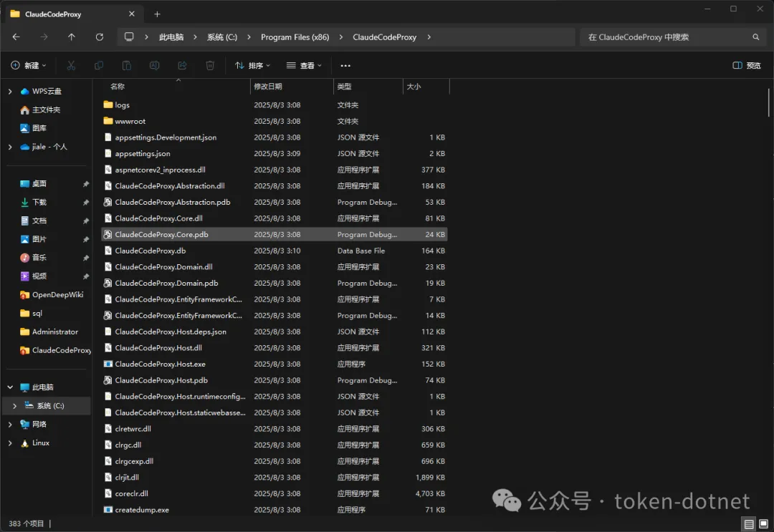The image size is (774, 532).
Task: Unpin 文档 via its pin icon
Action: pyautogui.click(x=86, y=221)
